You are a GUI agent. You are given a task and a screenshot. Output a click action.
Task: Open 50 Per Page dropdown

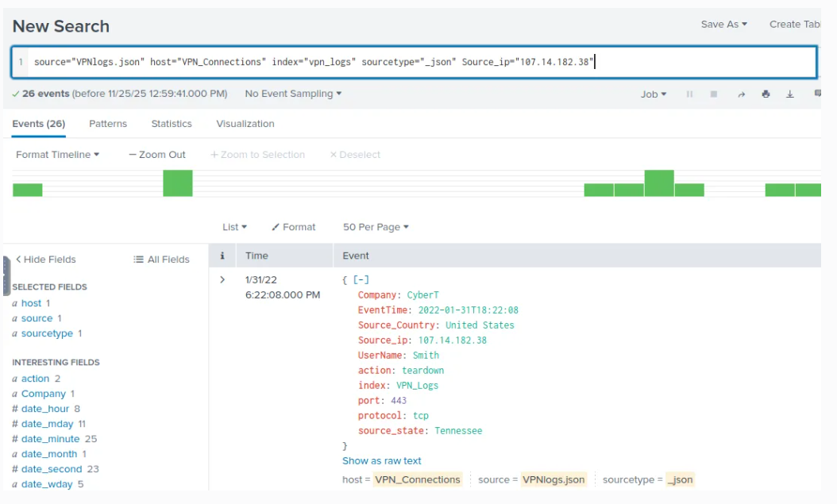pyautogui.click(x=376, y=227)
